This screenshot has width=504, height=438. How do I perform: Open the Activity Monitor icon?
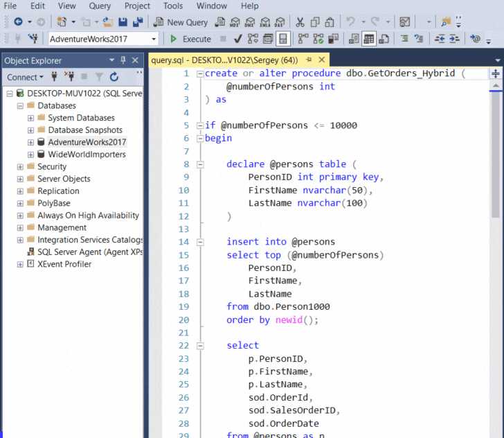pos(404,22)
